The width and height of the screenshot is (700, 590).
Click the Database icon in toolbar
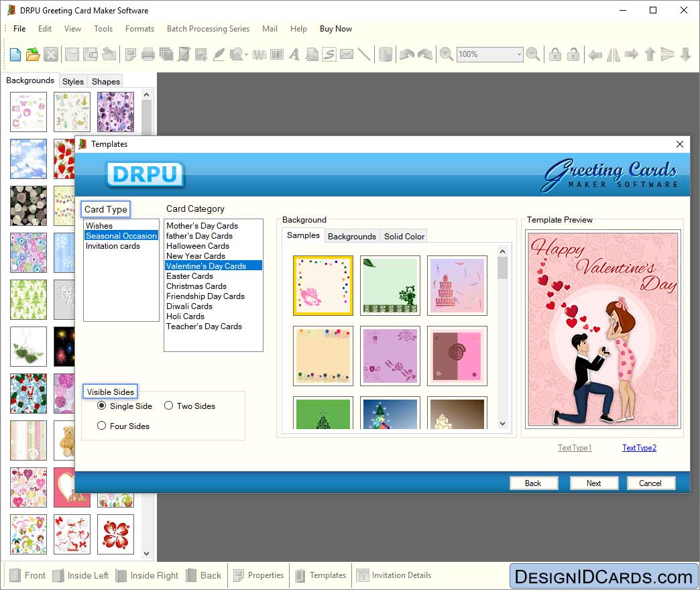click(386, 54)
